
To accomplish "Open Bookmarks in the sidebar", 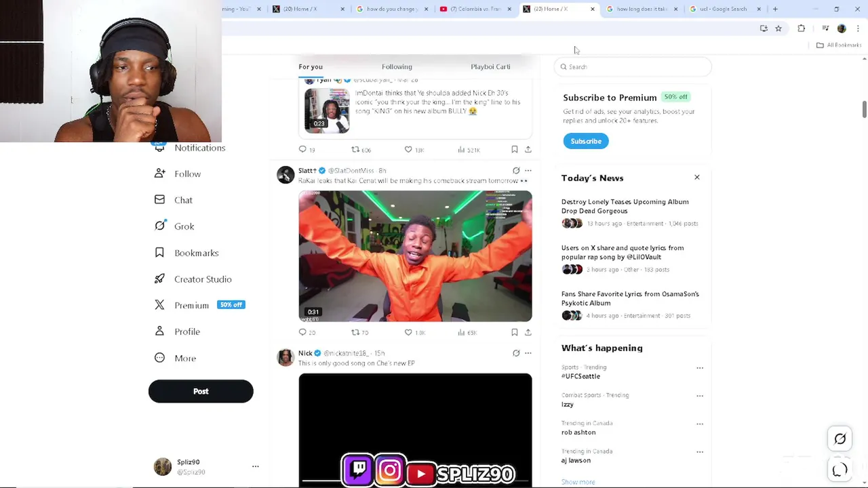I will (x=186, y=253).
